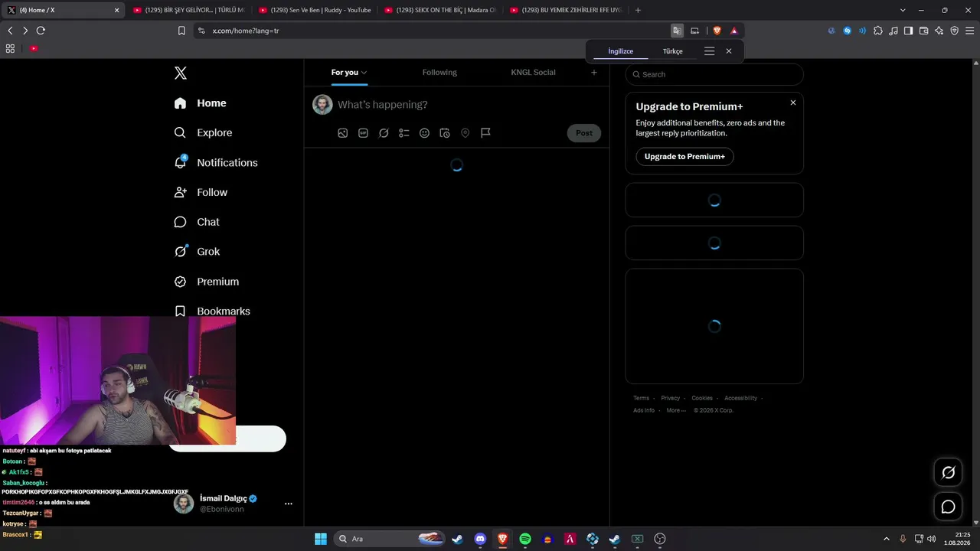Enhance the post with Grok icon

click(x=384, y=133)
